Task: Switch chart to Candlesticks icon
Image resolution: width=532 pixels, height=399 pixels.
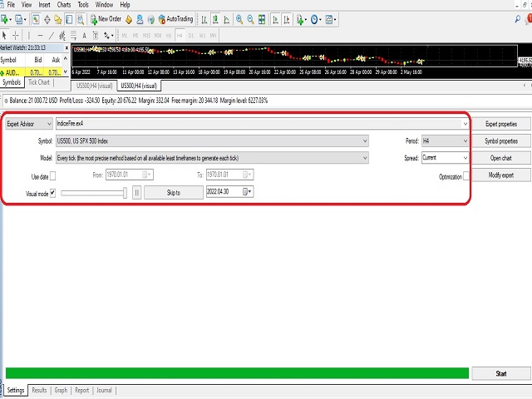Action: [215, 20]
